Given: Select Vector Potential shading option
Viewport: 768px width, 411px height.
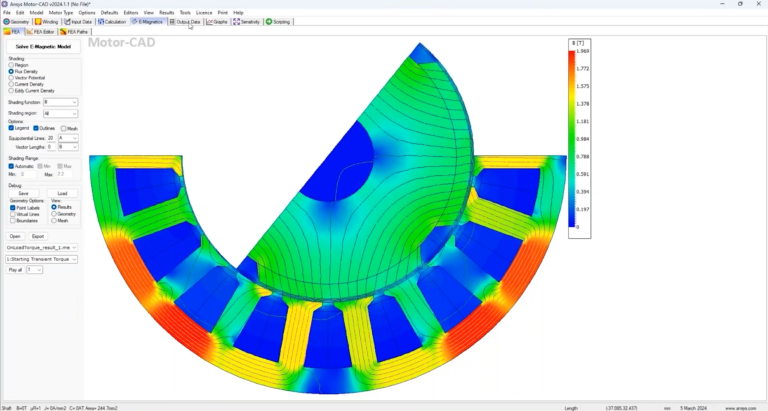Looking at the screenshot, I should point(11,78).
